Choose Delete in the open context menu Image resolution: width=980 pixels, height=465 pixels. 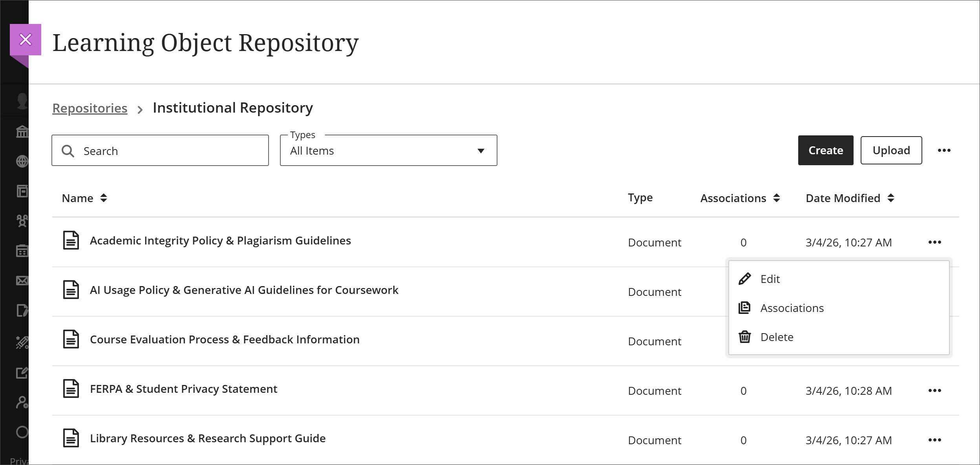click(x=777, y=337)
